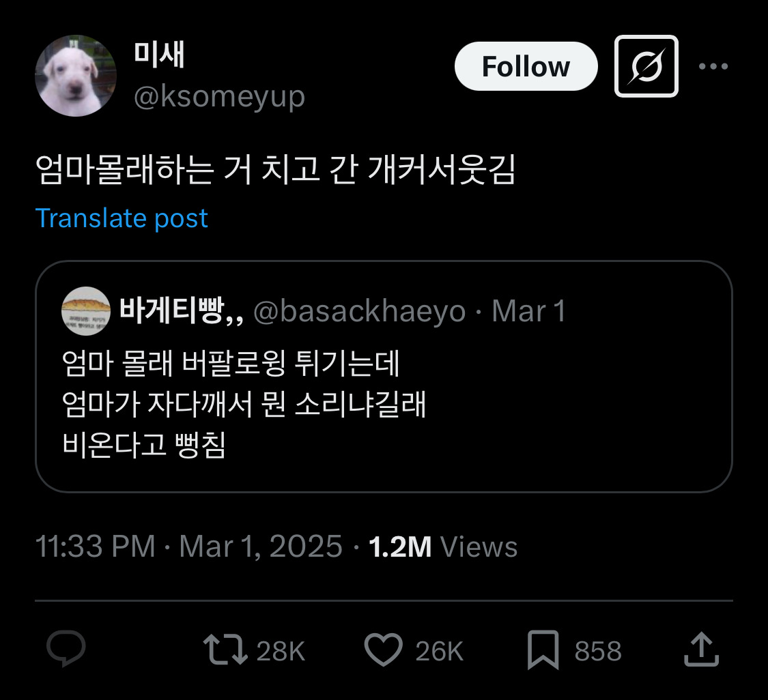This screenshot has width=768, height=700.
Task: Open the repost count showing 28K
Action: [281, 650]
